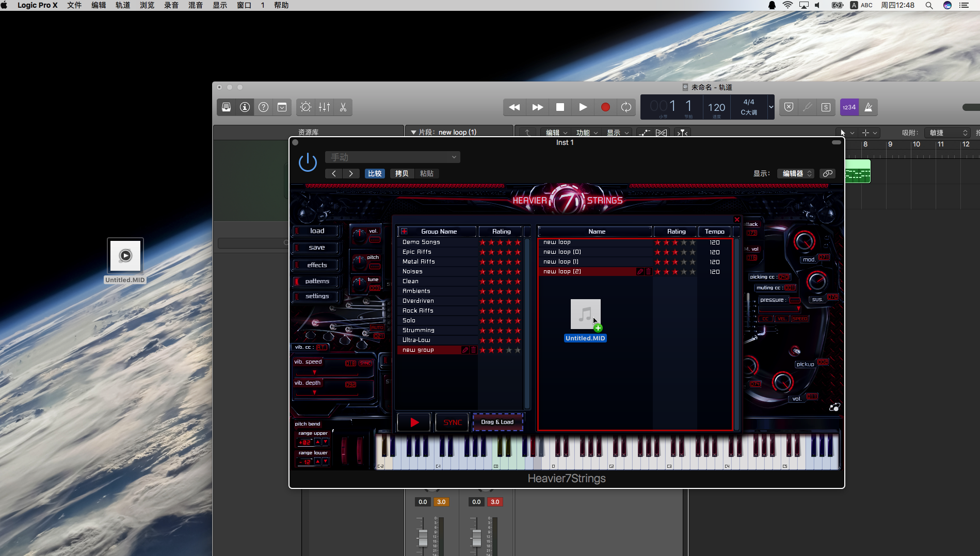Open the patterns tab
980x556 pixels.
click(x=317, y=281)
